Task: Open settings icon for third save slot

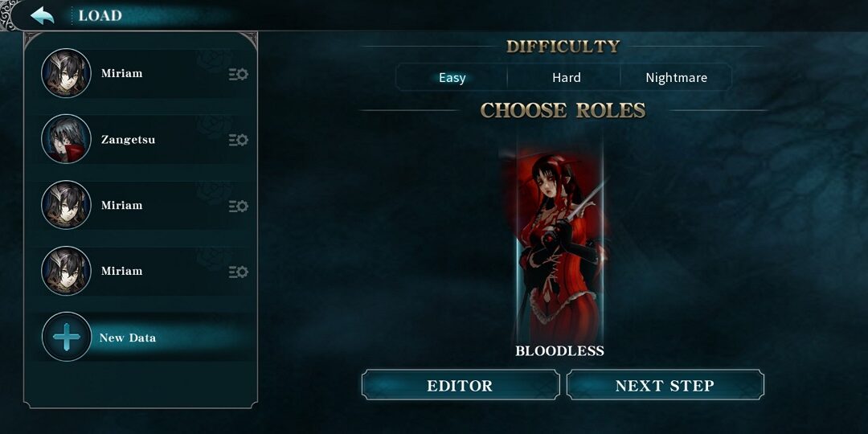Action: [x=239, y=206]
